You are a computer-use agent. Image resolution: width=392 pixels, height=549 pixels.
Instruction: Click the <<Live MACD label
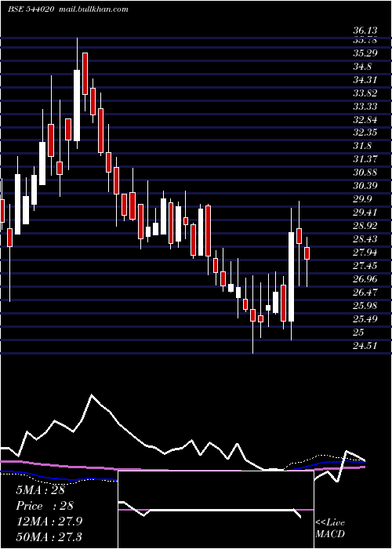click(x=330, y=528)
